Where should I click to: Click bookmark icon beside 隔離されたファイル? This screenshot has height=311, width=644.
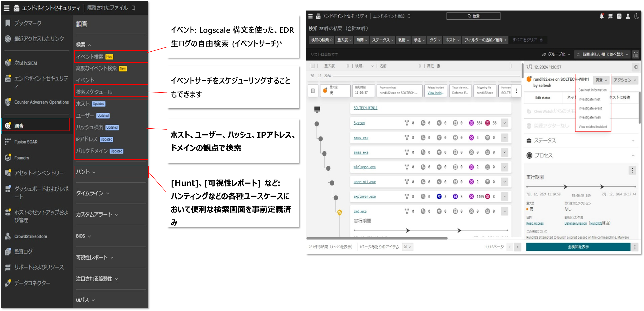134,8
